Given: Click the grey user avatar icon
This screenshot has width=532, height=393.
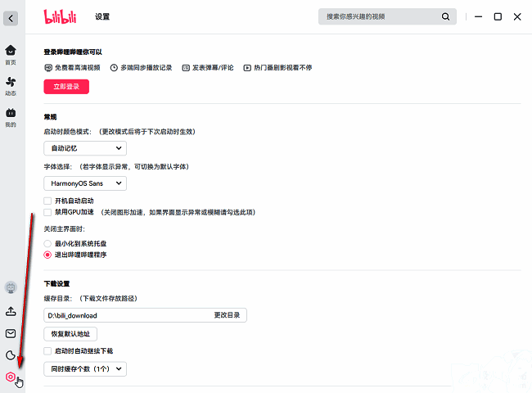Looking at the screenshot, I should [11, 288].
